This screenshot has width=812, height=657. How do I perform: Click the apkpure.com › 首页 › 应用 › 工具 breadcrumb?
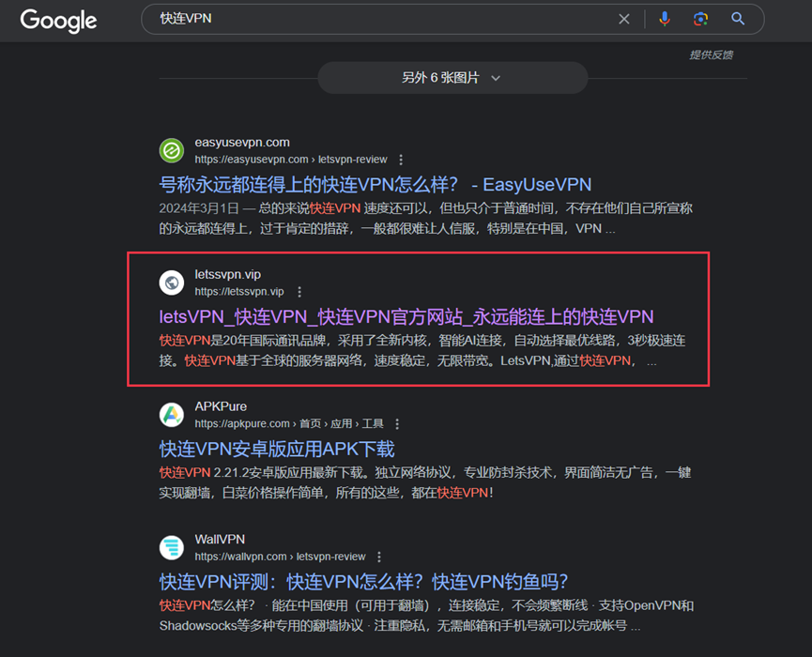click(289, 423)
